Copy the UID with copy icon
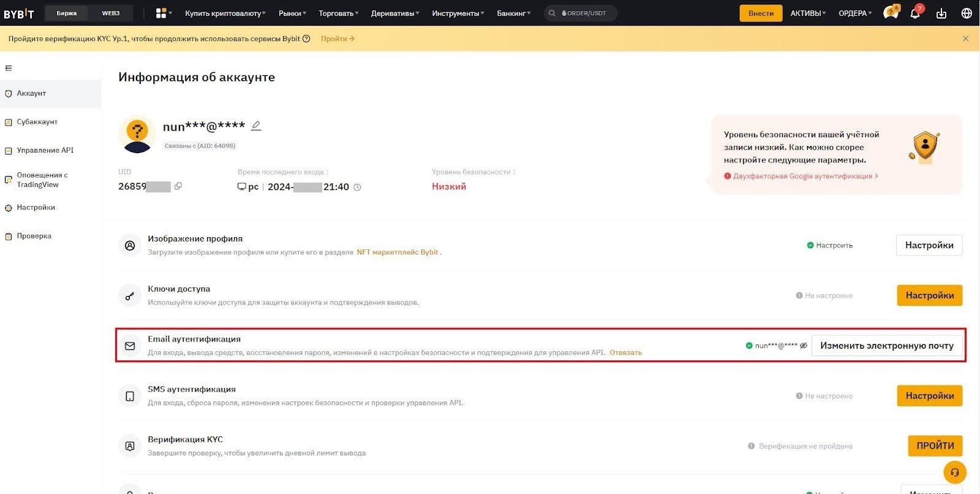 click(x=178, y=186)
